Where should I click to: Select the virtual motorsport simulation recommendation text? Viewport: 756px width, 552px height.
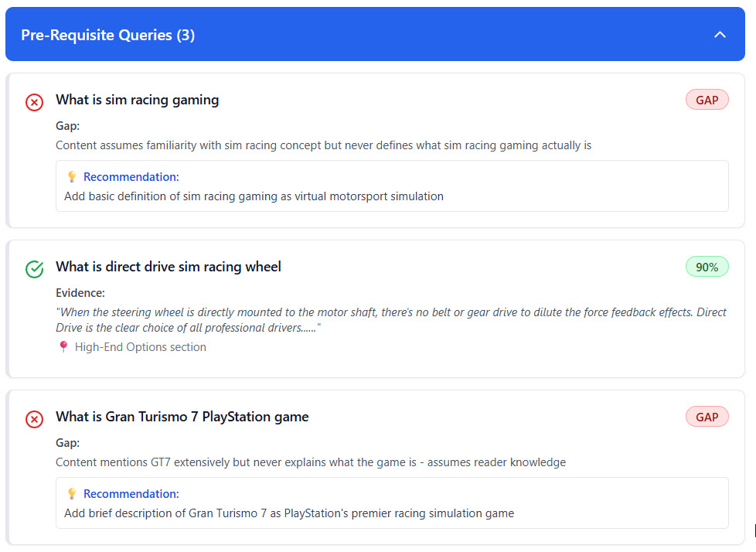(254, 196)
